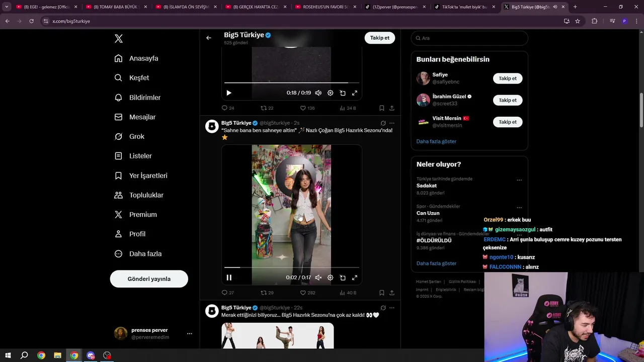Click Daha fazla göster under suggestions
The width and height of the screenshot is (644, 362).
[436, 141]
